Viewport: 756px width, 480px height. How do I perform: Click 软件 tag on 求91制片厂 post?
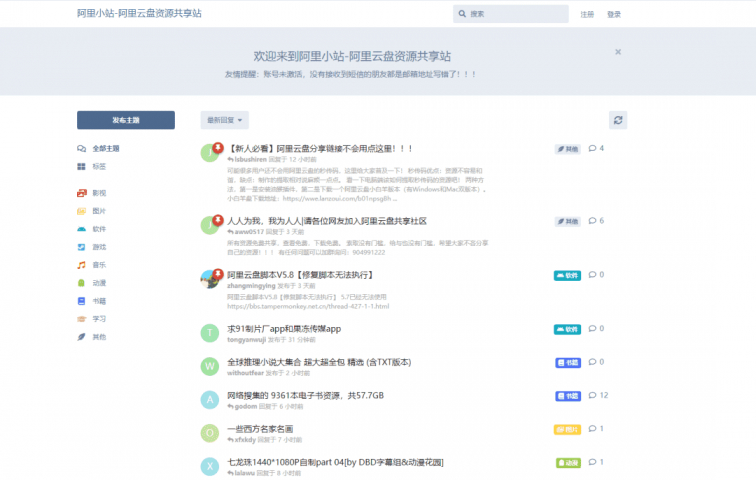567,329
